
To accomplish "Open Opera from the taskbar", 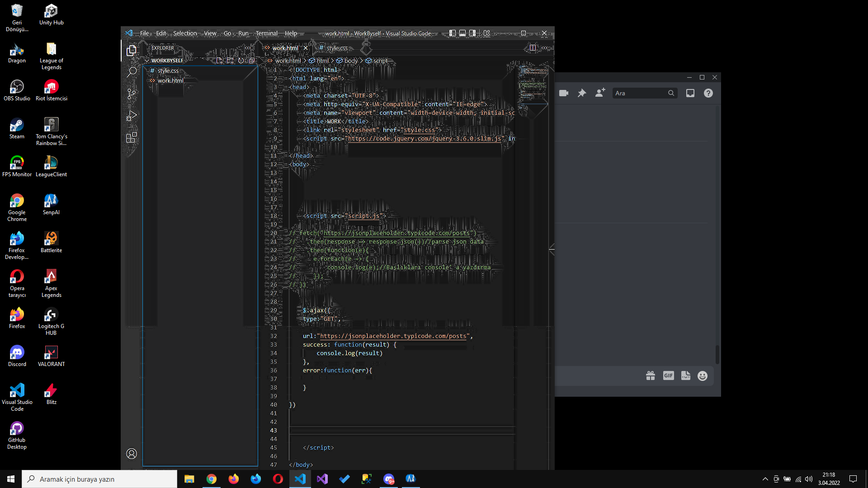I will (x=278, y=479).
